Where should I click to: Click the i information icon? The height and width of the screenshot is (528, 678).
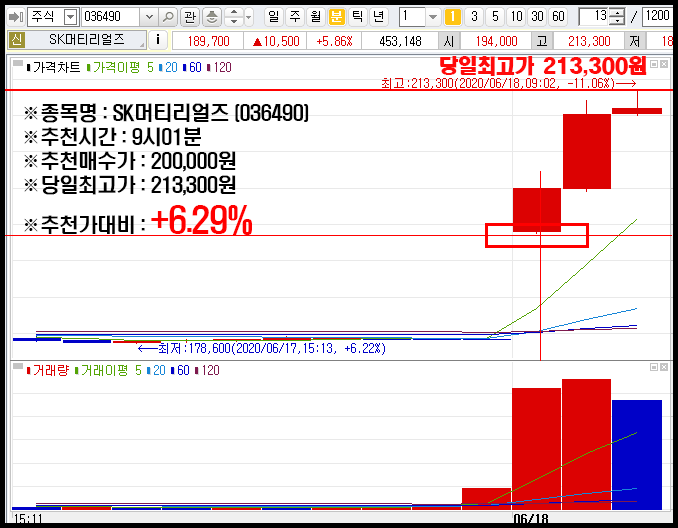pyautogui.click(x=158, y=40)
